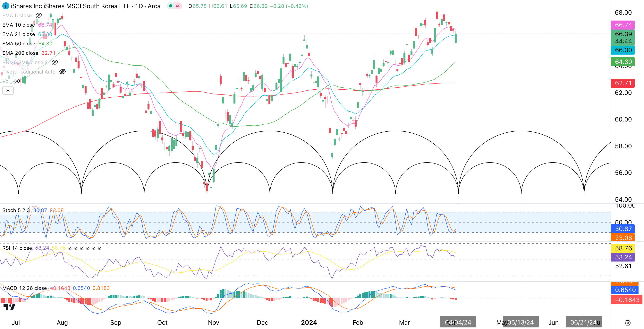
Task: Unhide Pivots Traditional Auto indicator
Action: click(x=63, y=72)
